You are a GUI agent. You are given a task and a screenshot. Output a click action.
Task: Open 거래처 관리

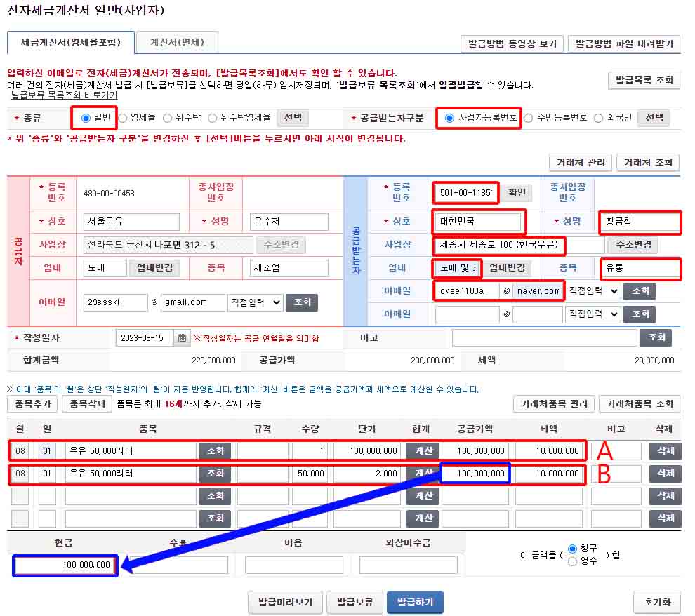pyautogui.click(x=581, y=163)
